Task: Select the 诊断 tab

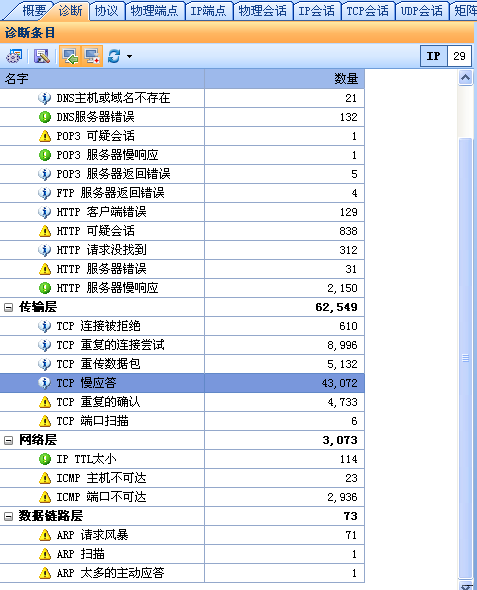Action: tap(70, 11)
